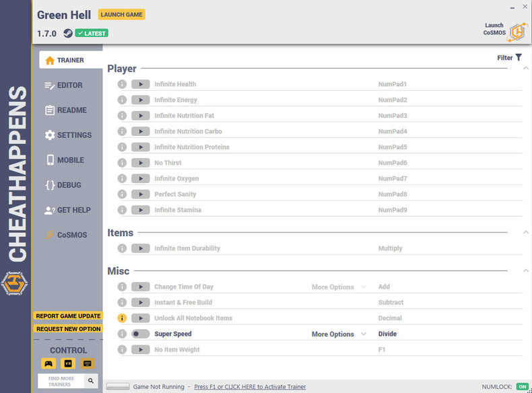The image size is (532, 393).
Task: Click the Steam platform icon beside version
Action: (x=68, y=33)
